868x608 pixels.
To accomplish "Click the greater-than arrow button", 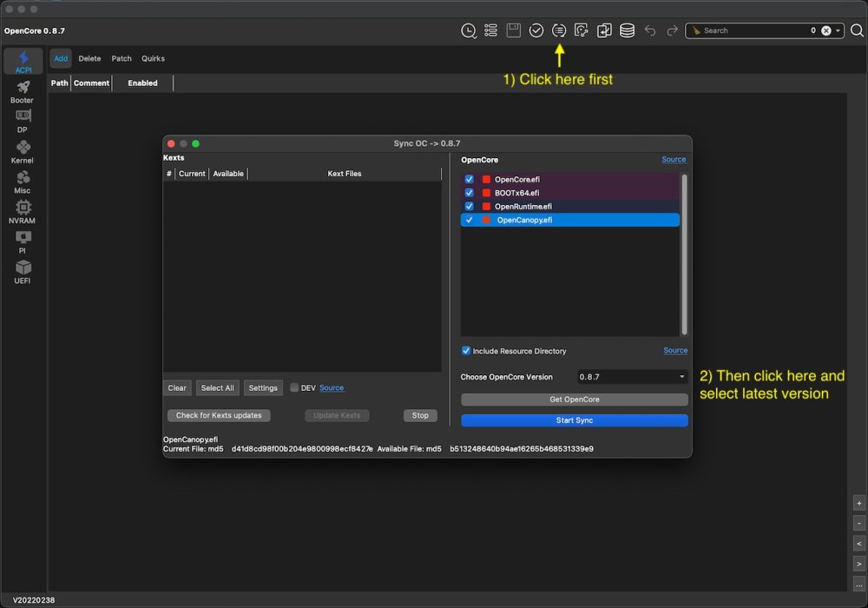I will tap(858, 564).
